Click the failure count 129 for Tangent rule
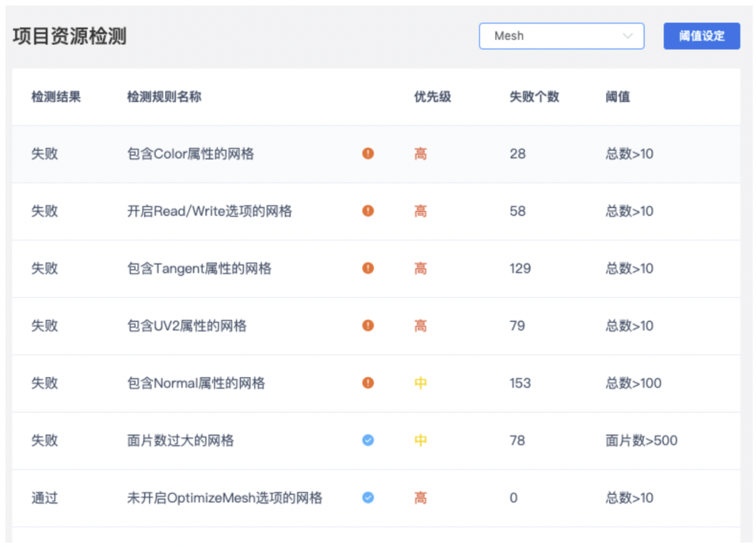The width and height of the screenshot is (756, 547). click(x=520, y=268)
